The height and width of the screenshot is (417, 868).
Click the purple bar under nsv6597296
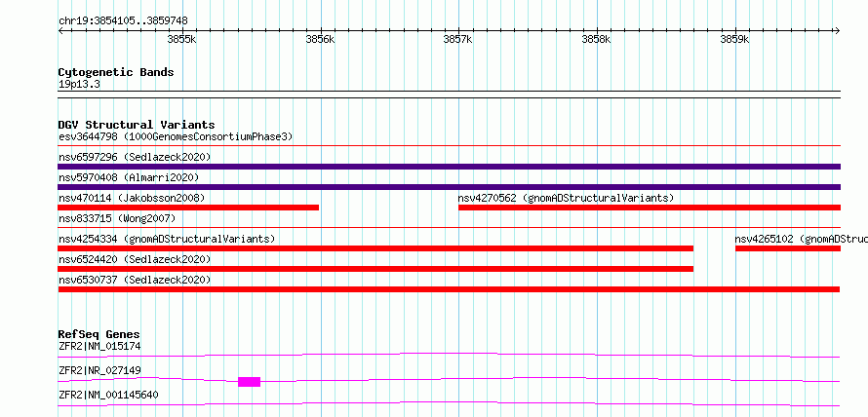pyautogui.click(x=449, y=167)
